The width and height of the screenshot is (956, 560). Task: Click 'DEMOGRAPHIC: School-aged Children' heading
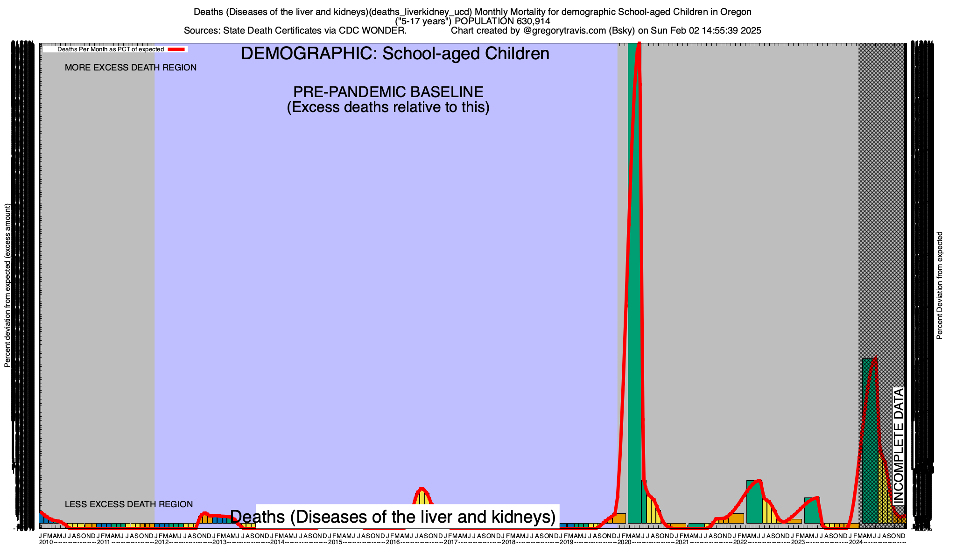395,54
